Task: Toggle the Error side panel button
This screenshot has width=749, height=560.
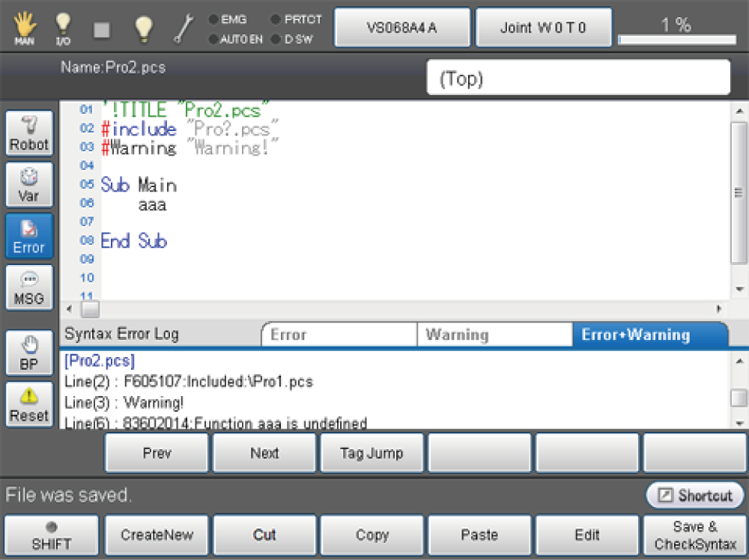Action: [29, 236]
